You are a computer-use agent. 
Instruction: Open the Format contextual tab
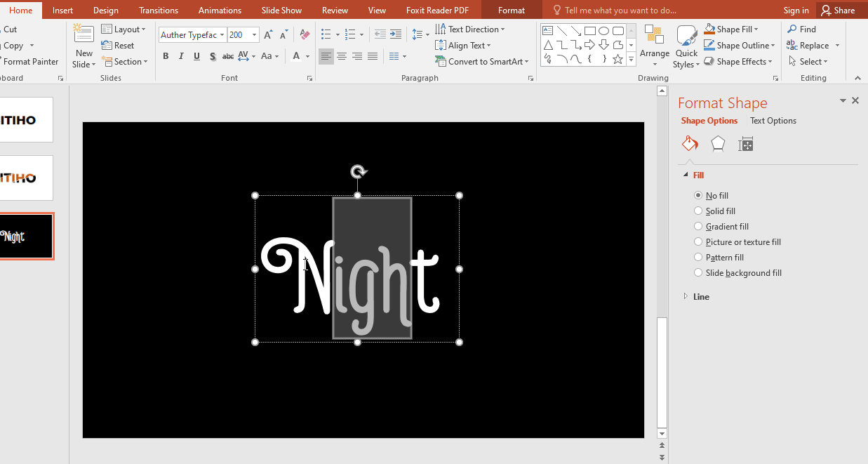511,10
